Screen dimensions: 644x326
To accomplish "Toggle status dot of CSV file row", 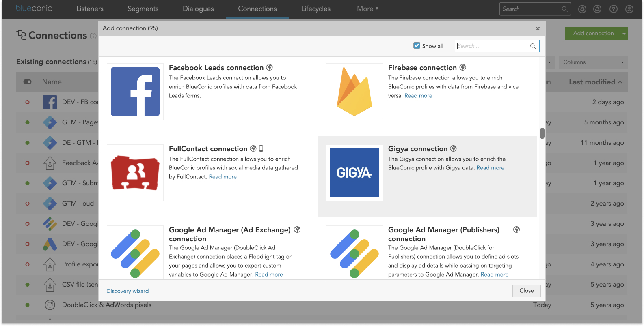I will coord(27,285).
